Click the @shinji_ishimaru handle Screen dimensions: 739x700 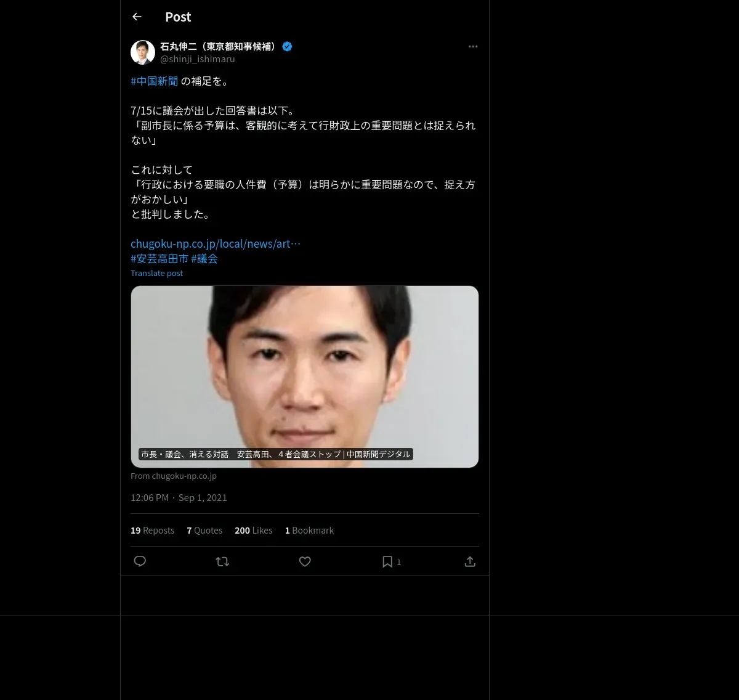click(x=198, y=59)
